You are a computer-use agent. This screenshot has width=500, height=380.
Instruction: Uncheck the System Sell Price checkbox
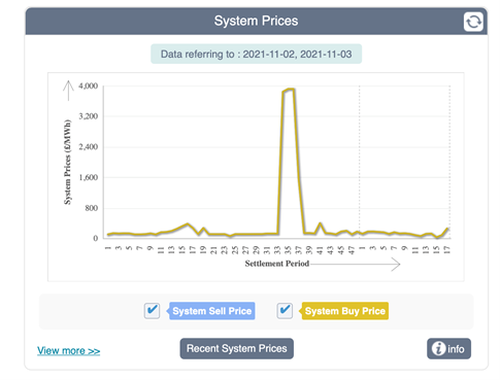[152, 311]
